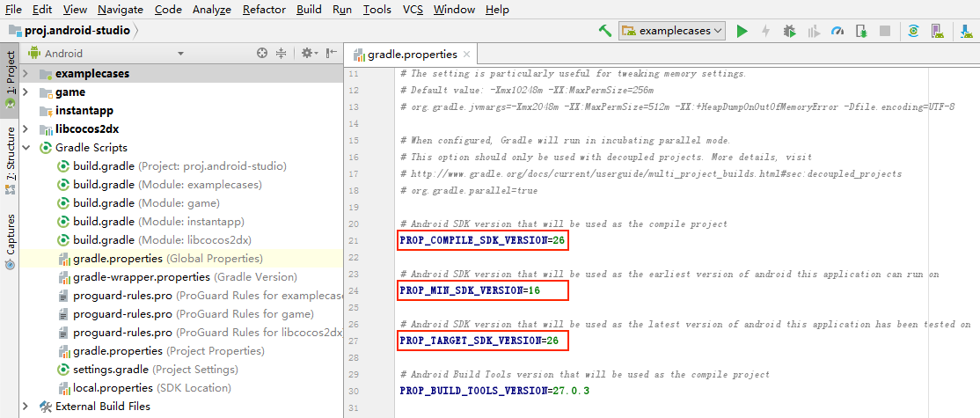Open the AVD Manager icon
This screenshot has width=980, height=418.
(x=938, y=31)
